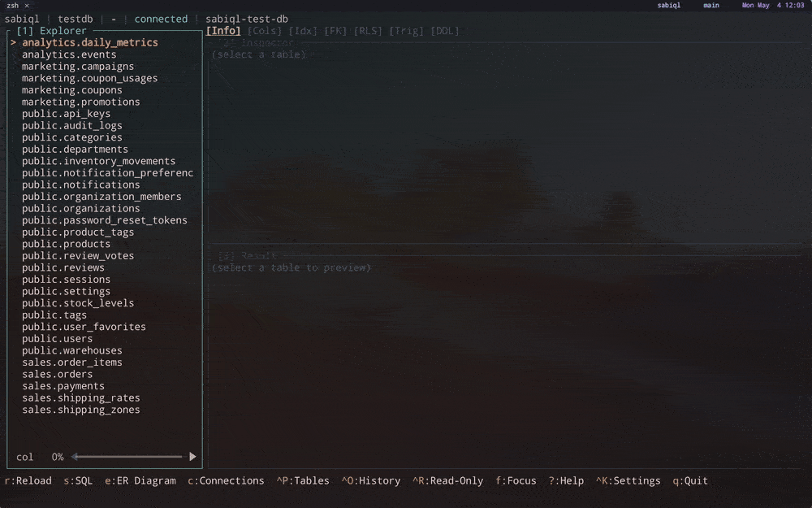Image resolution: width=812 pixels, height=508 pixels.
Task: Choose public.user_favorites table
Action: pyautogui.click(x=84, y=327)
